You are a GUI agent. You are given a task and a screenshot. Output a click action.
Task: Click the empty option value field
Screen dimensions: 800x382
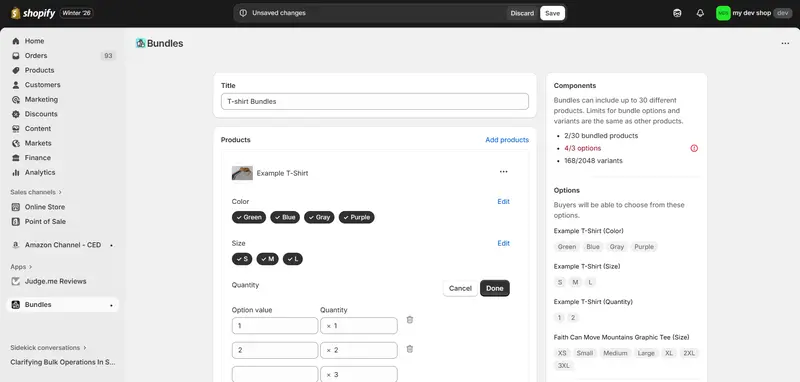point(274,374)
